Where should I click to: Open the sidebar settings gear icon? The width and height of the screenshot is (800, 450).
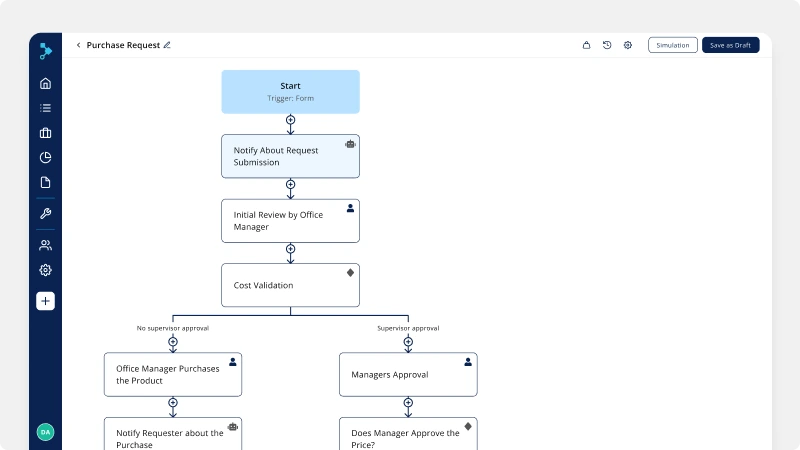pyautogui.click(x=45, y=270)
